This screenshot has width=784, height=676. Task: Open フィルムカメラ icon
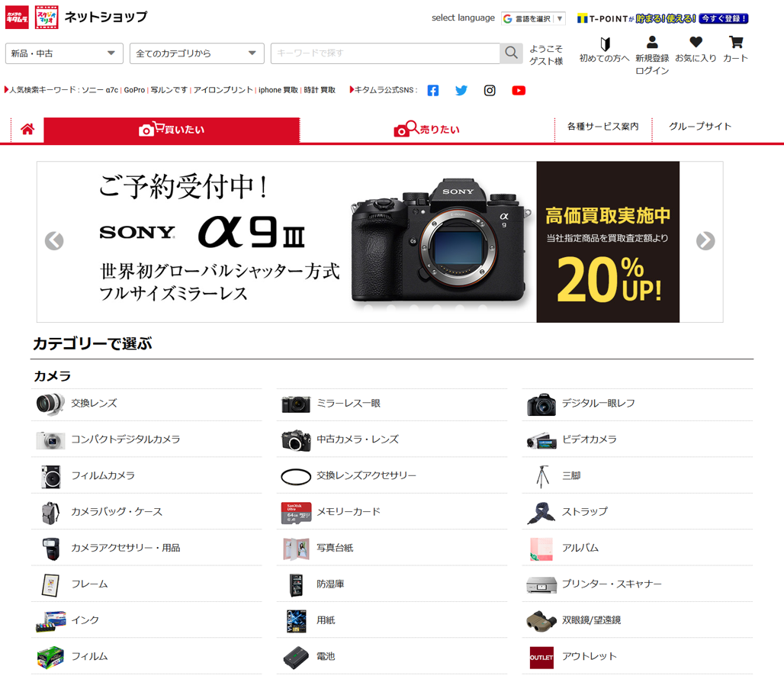point(51,476)
